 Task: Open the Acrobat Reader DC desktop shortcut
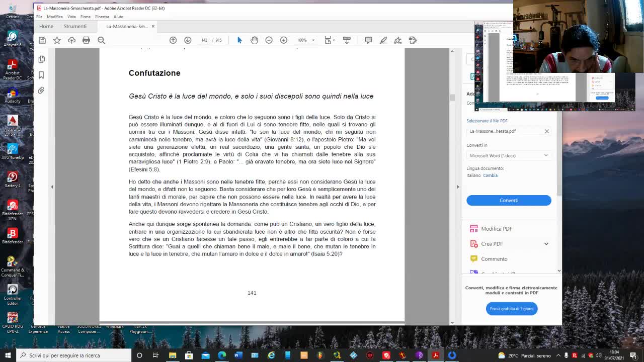12,69
